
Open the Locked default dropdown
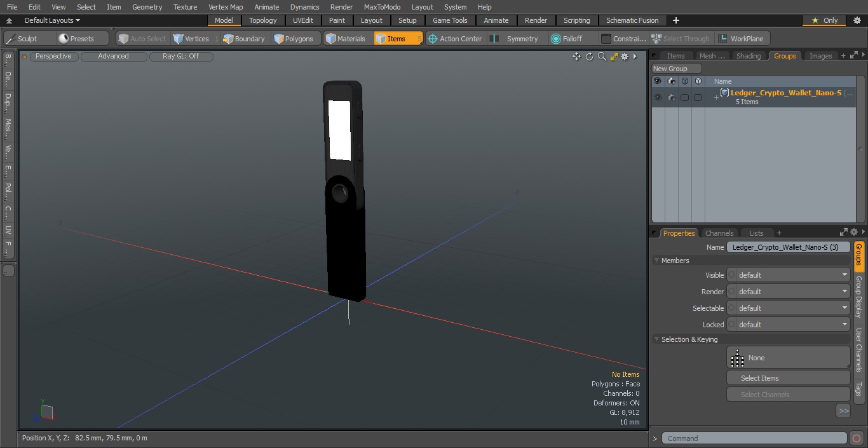point(793,325)
